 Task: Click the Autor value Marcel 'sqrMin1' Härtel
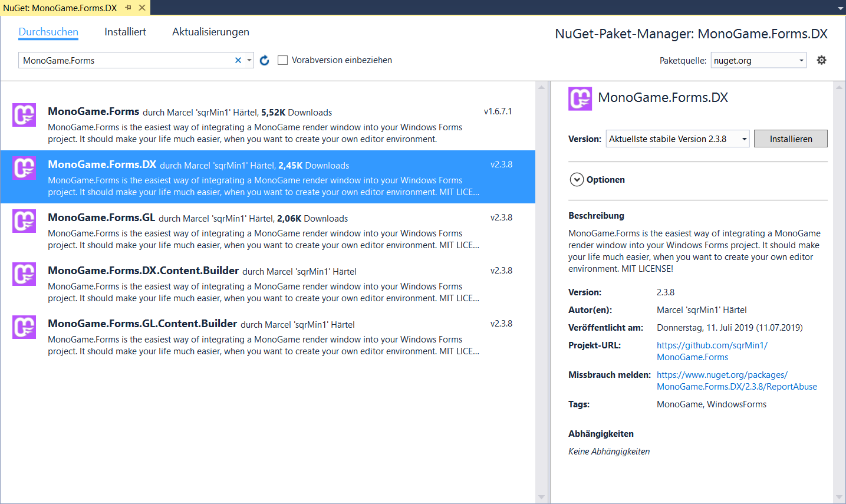702,310
